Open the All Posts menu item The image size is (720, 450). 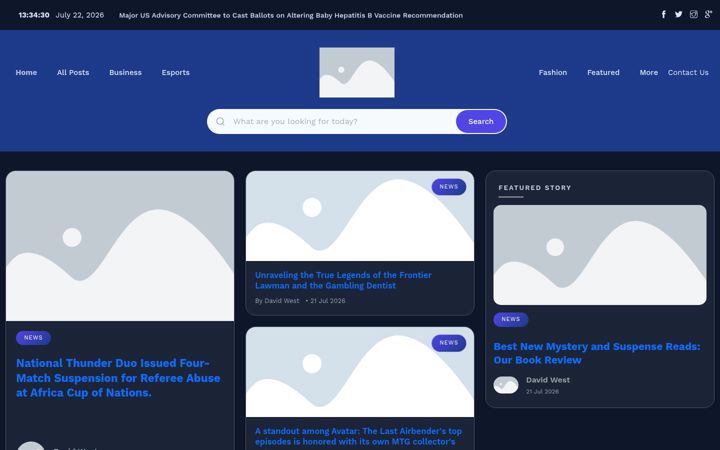pos(73,73)
